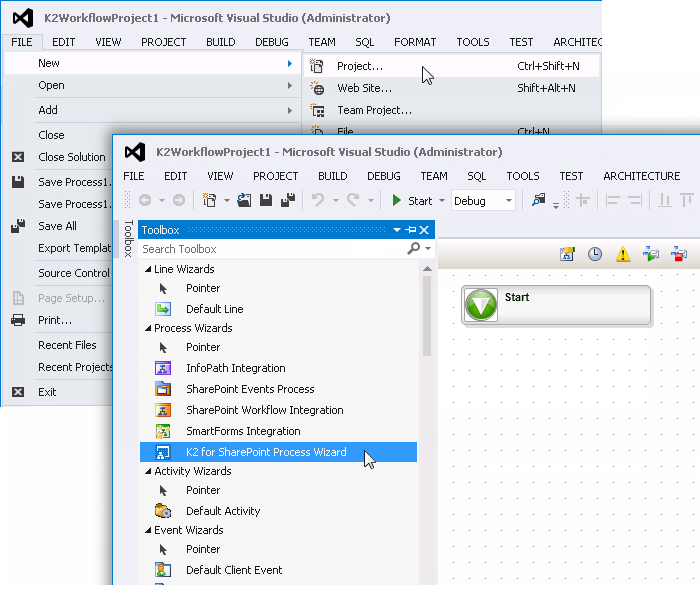Choose Save All in File menu
Viewport: 700px width, 612px height.
(x=58, y=226)
